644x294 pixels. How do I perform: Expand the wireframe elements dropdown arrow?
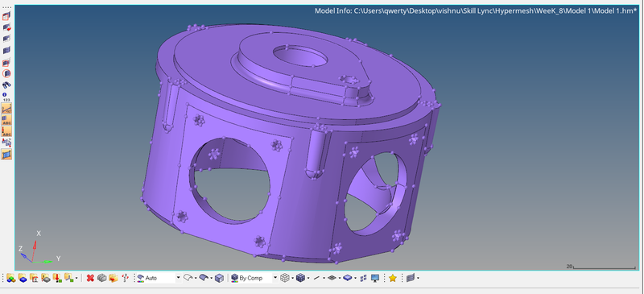292,279
